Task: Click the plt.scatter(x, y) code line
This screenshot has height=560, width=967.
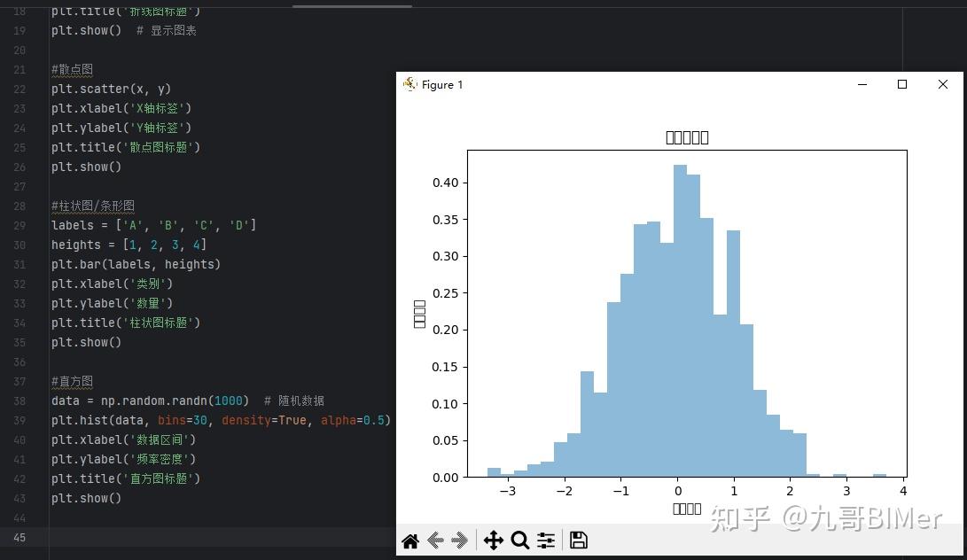Action: (x=111, y=89)
